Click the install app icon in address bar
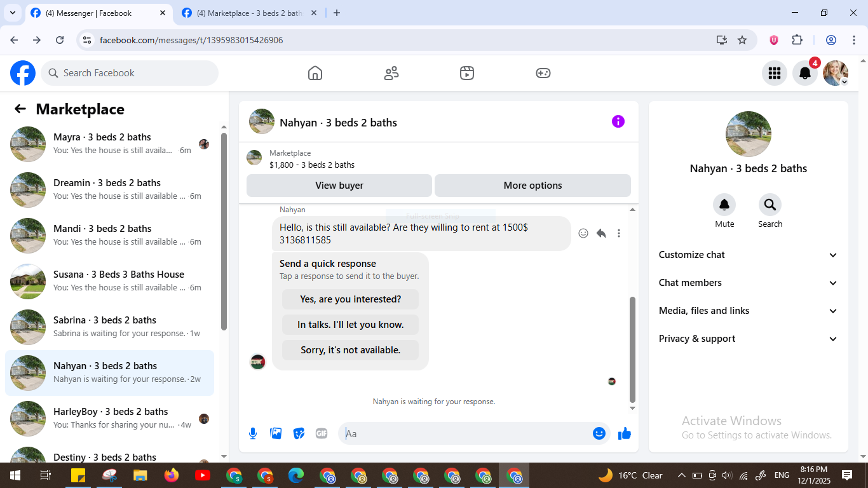868x488 pixels. point(722,40)
